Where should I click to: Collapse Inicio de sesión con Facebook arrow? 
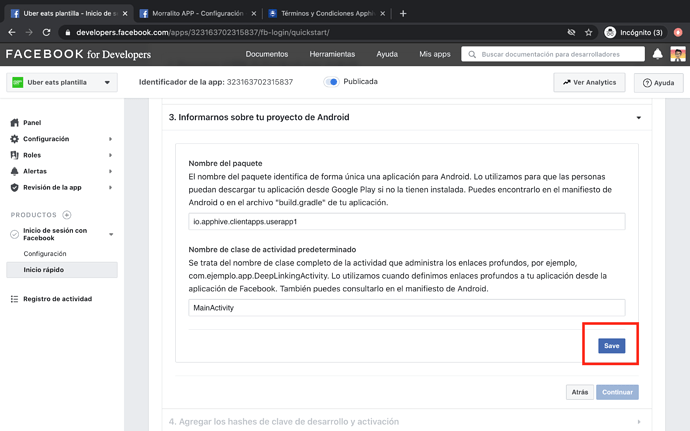(x=111, y=234)
